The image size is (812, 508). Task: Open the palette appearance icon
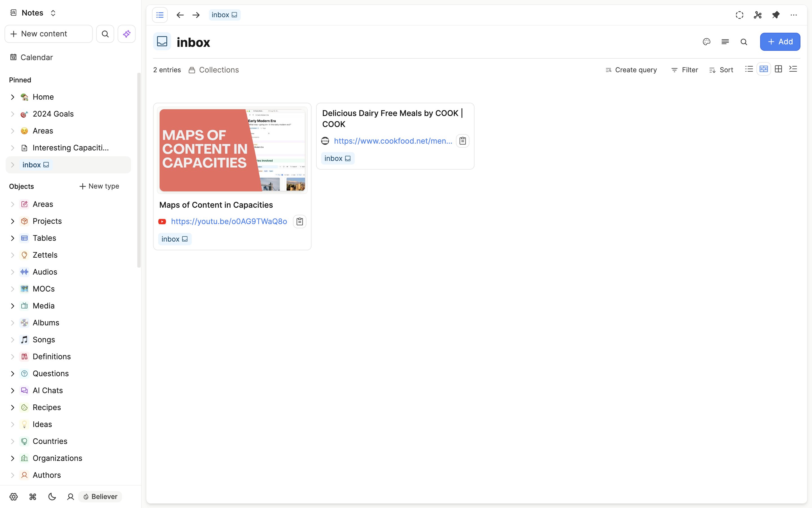tap(706, 42)
